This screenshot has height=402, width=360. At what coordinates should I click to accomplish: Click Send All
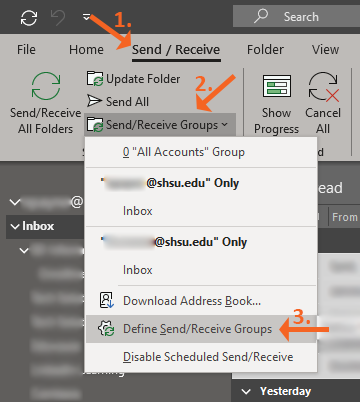118,101
